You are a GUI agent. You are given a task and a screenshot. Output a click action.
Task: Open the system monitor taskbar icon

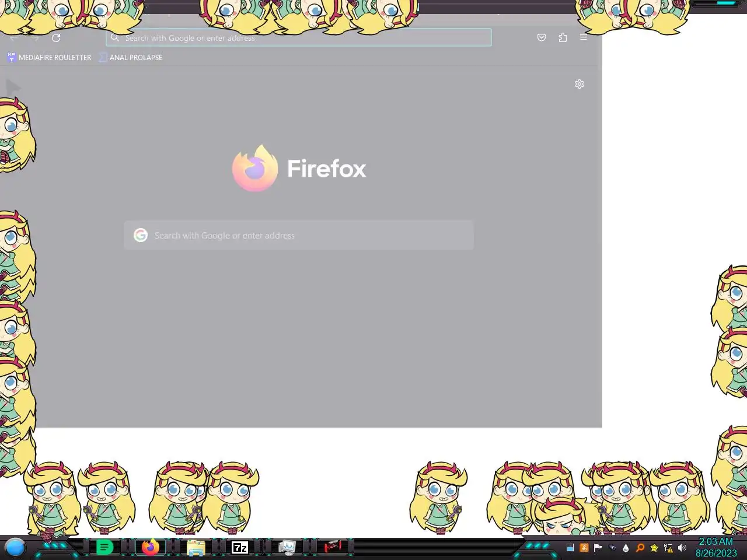pos(287,547)
